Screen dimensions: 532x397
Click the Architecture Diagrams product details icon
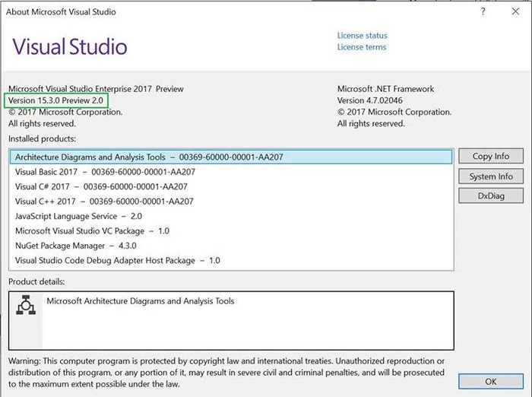[26, 305]
